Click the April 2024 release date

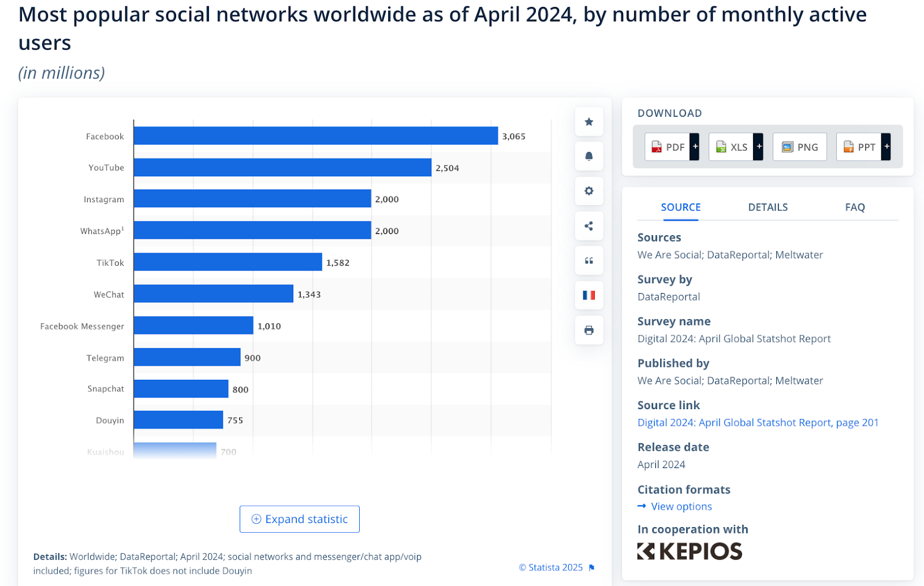click(x=661, y=465)
